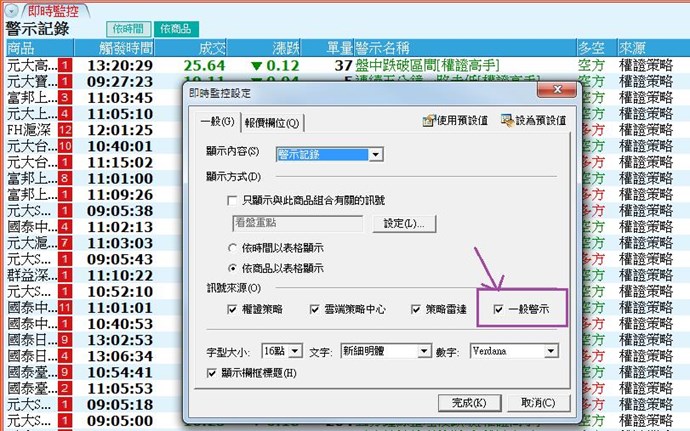This screenshot has height=431, width=690.
Task: Open the 數字 font dropdown Verdana
Action: (x=551, y=351)
